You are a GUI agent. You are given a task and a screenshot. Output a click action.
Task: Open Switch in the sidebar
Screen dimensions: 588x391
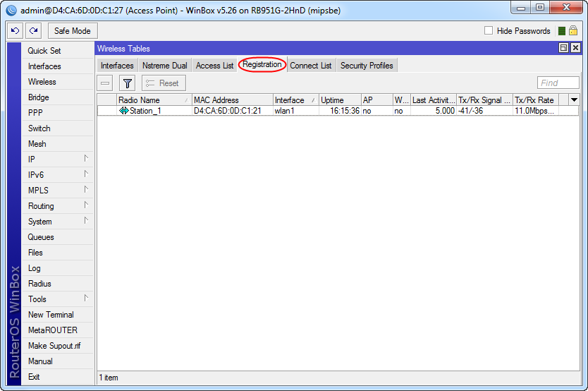tap(57, 128)
